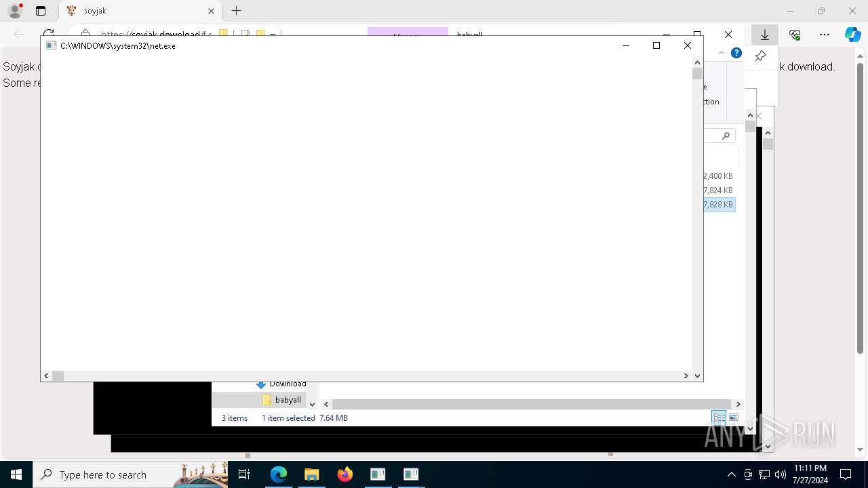Show hidden tray icons
This screenshot has width=868, height=488.
click(731, 474)
